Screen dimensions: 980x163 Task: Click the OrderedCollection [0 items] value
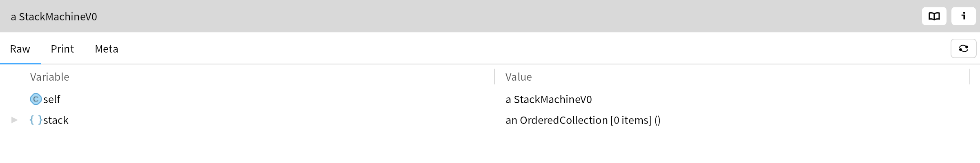tap(583, 120)
